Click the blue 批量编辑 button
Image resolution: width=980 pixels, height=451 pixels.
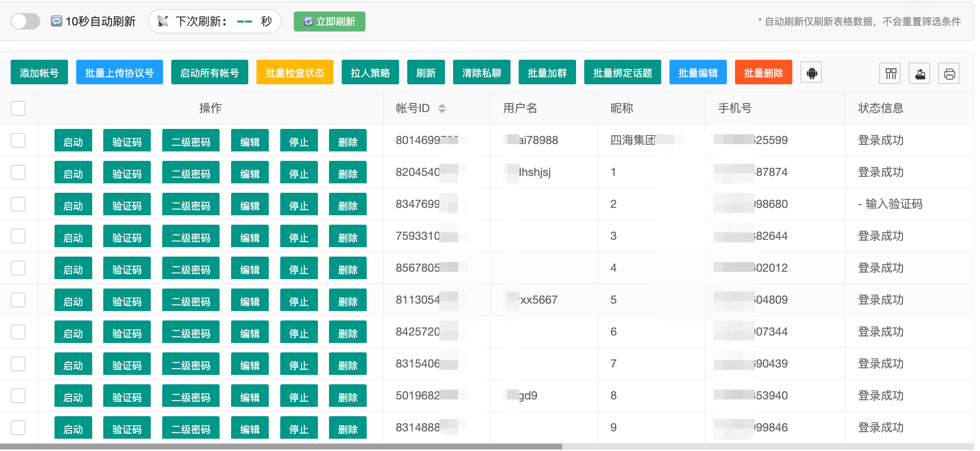(x=698, y=72)
